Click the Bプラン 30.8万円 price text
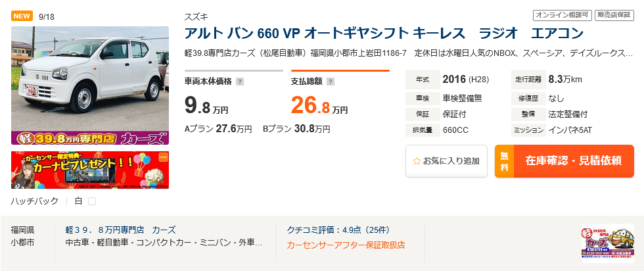 [296, 130]
